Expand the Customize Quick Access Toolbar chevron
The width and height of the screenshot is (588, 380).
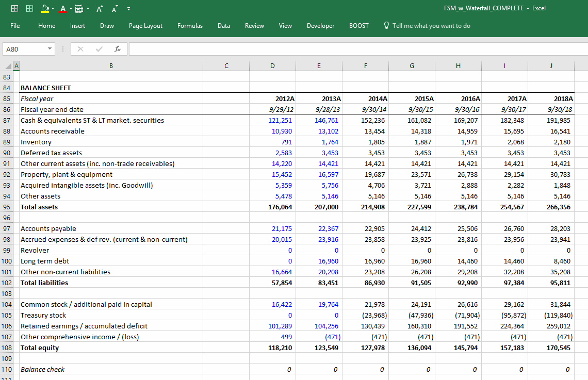[x=128, y=9]
